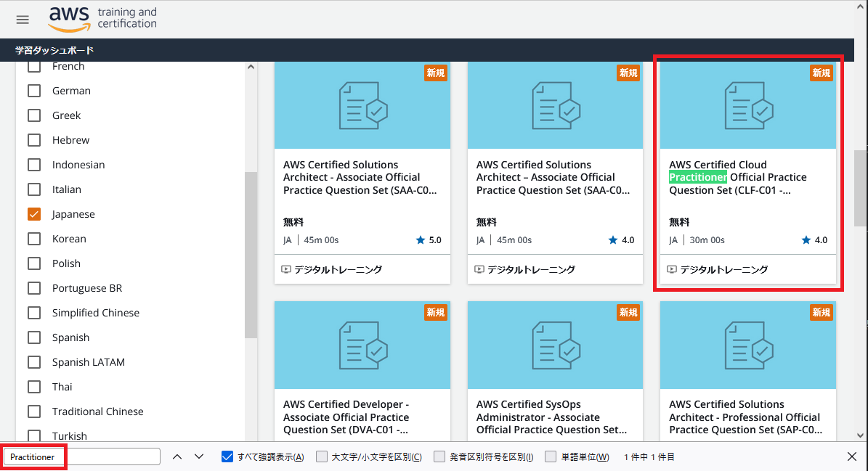Select Simplified Chinese checkbox
This screenshot has height=471, width=868.
(x=34, y=313)
